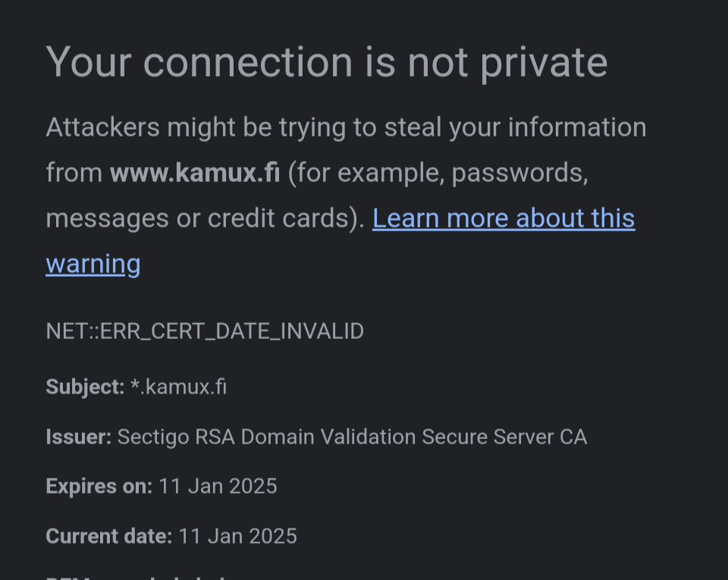
Task: Click the "Current date:" label
Action: click(x=108, y=536)
